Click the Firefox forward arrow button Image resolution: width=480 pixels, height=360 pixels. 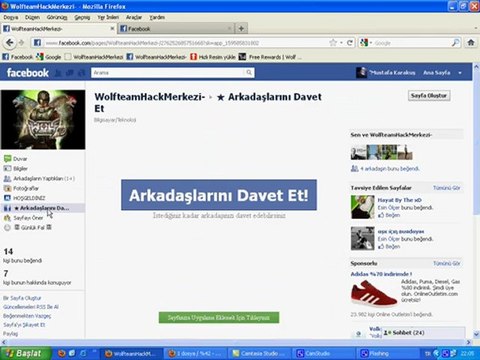pyautogui.click(x=22, y=43)
